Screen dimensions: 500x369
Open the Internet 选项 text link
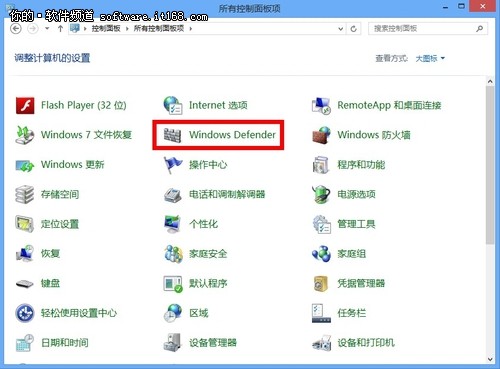[218, 106]
